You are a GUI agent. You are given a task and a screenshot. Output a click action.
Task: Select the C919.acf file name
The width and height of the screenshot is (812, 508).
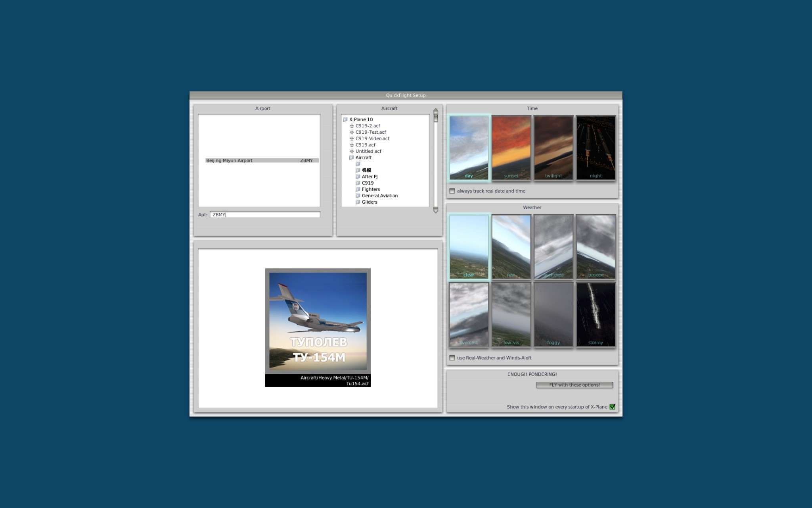(x=365, y=145)
